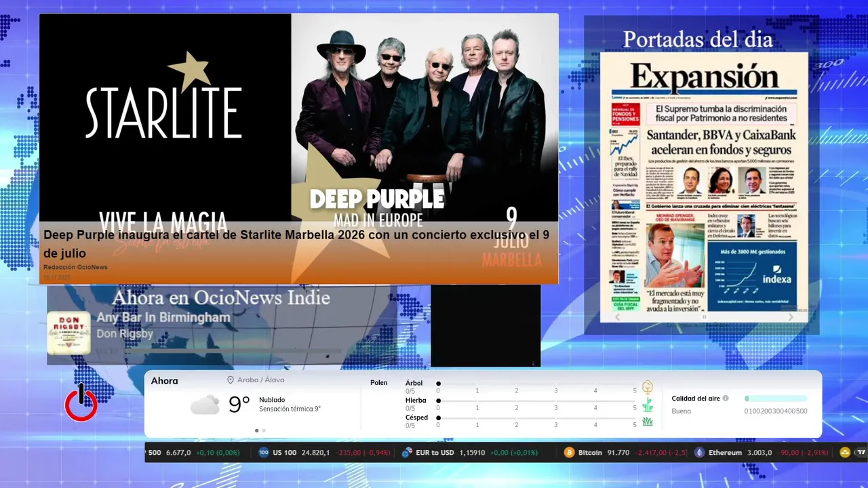
Task: Click the red power button icon
Action: tap(81, 403)
